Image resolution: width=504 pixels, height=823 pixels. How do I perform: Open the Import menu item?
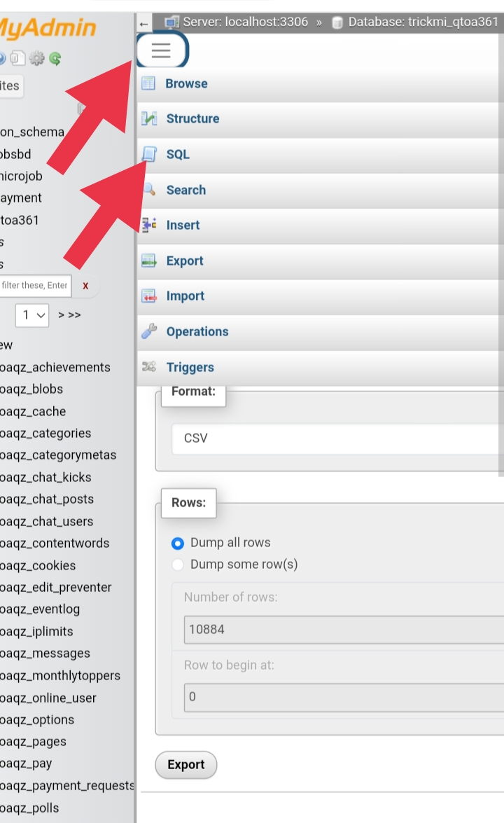tap(185, 296)
